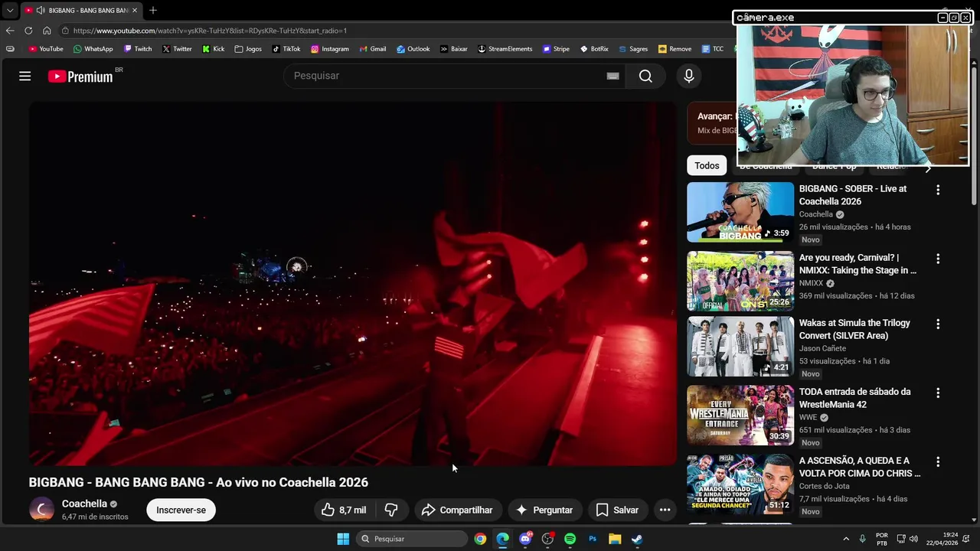
Task: Click the video player to pause
Action: point(353,284)
